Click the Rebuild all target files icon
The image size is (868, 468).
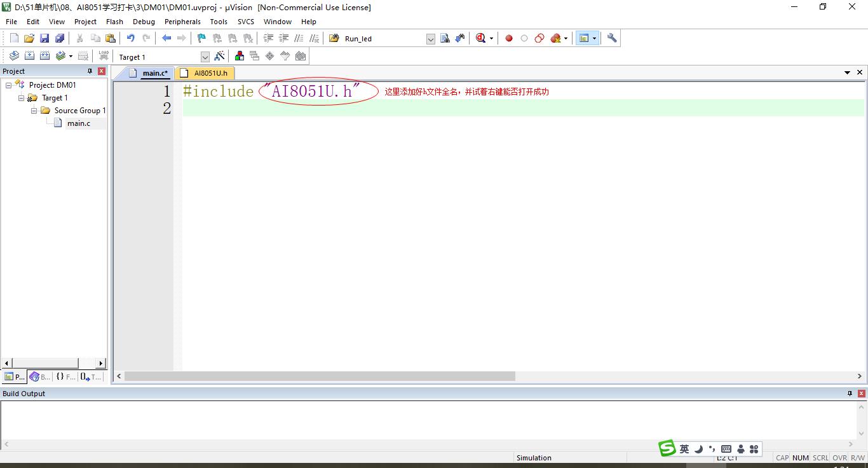pos(44,56)
